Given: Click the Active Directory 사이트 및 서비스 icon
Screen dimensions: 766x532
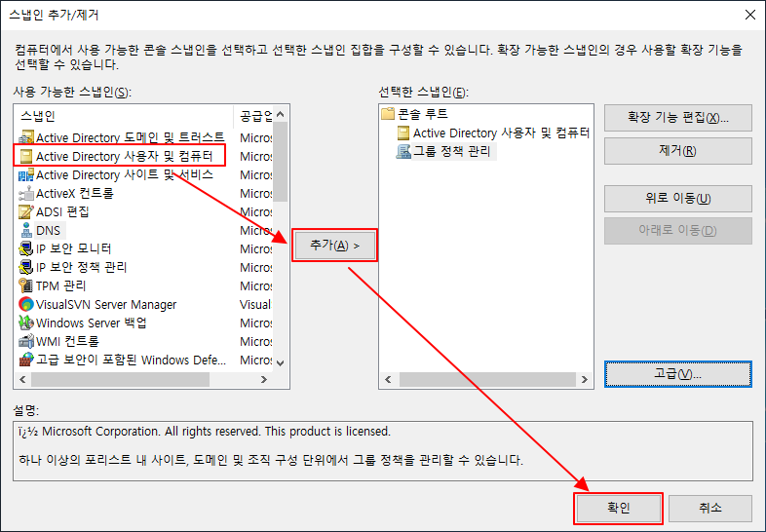Looking at the screenshot, I should click(x=26, y=174).
